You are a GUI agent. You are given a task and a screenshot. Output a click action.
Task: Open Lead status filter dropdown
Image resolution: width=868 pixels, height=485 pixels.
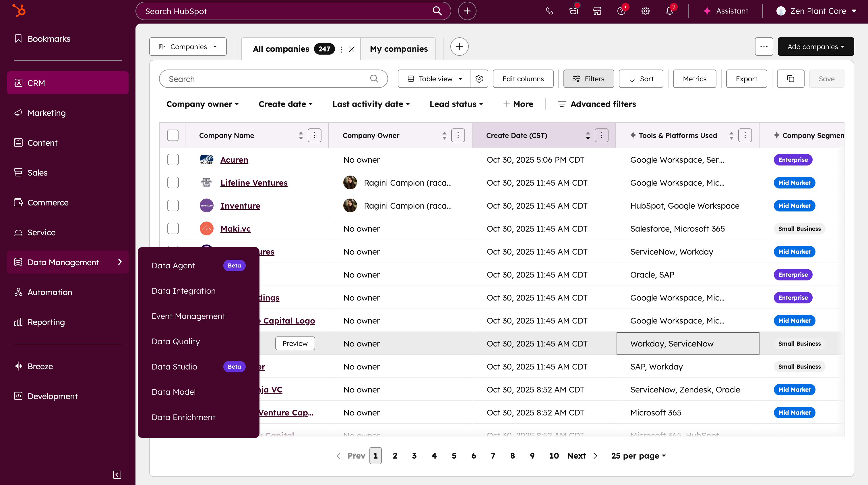456,104
